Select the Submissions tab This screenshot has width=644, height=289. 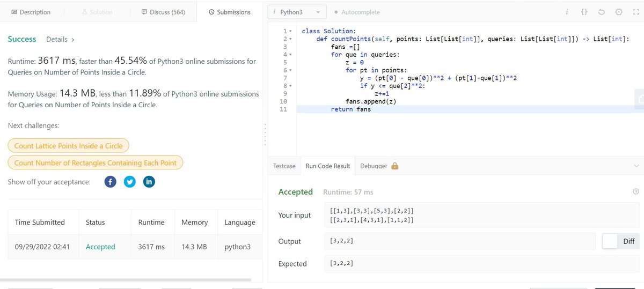tap(229, 12)
